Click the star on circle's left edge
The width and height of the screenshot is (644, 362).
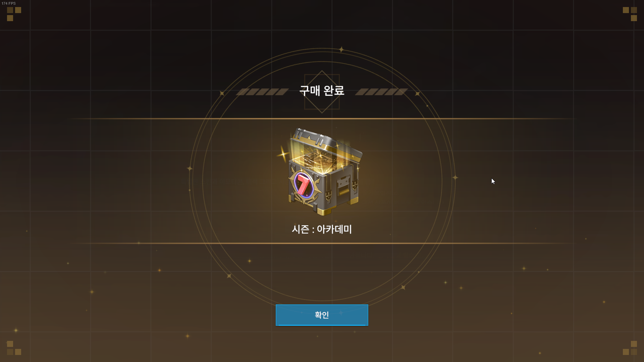pyautogui.click(x=190, y=168)
